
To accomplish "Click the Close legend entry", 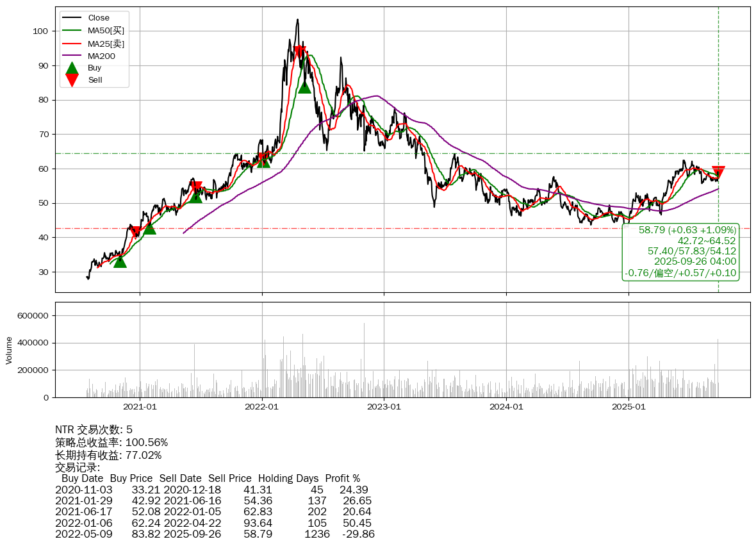I will [x=99, y=18].
